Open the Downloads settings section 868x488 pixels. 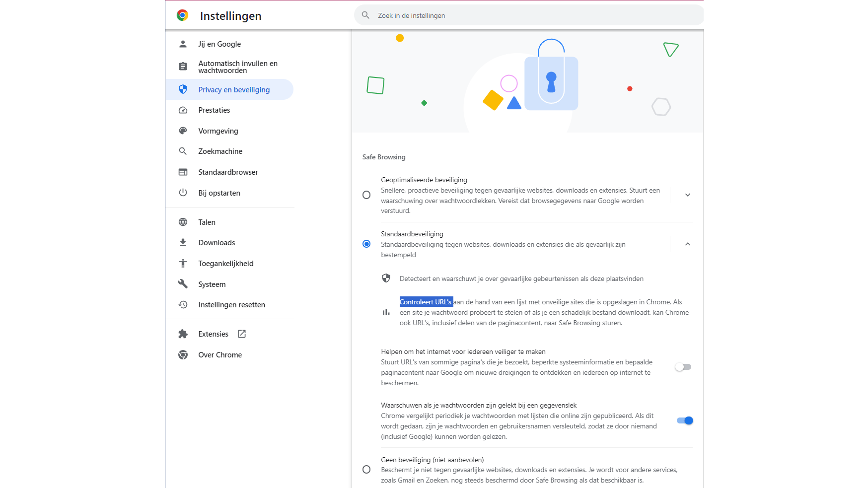pos(217,243)
